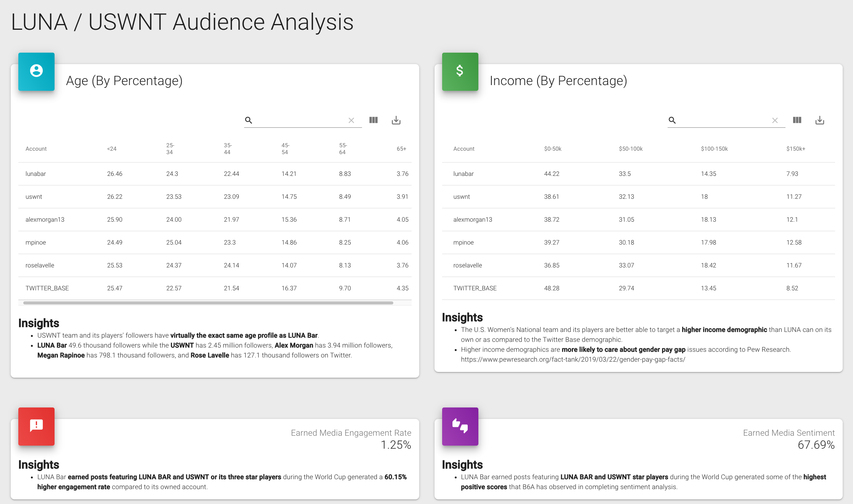Clear the Age table search field

[351, 120]
